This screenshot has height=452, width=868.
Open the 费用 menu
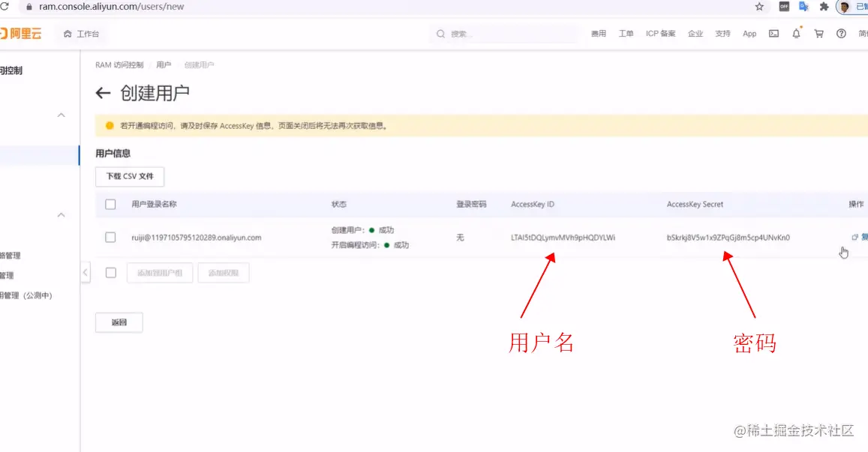click(599, 34)
